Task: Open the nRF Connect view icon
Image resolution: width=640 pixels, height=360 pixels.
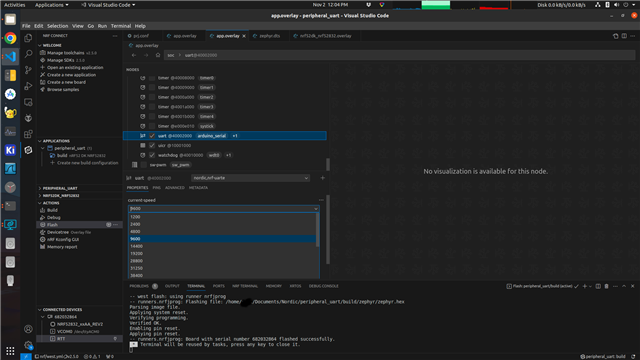Action: point(28,150)
